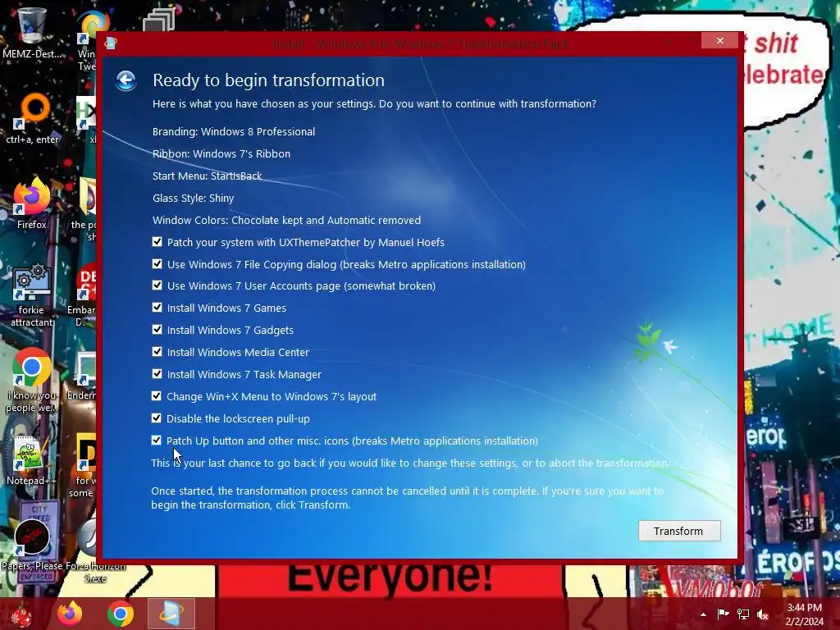Open the Notepad++ desktop shortcut
This screenshot has height=630, width=840.
31,461
